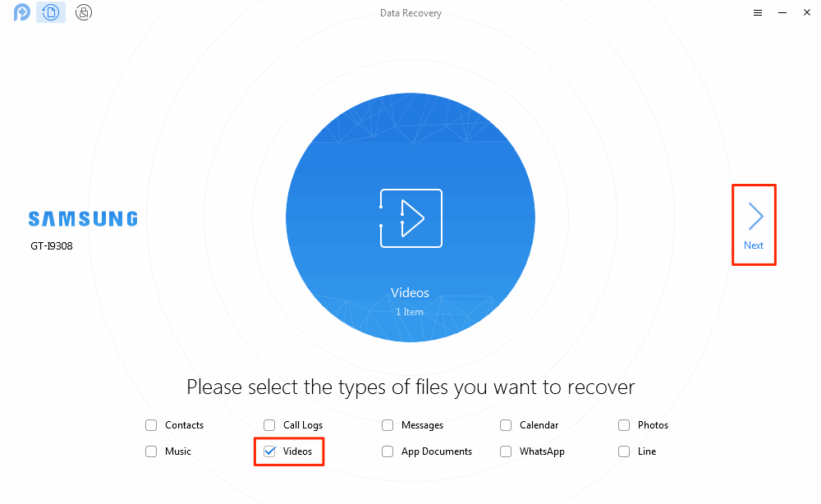Click the "1 Item" count text
Image resolution: width=821 pixels, height=504 pixels.
[x=410, y=312]
